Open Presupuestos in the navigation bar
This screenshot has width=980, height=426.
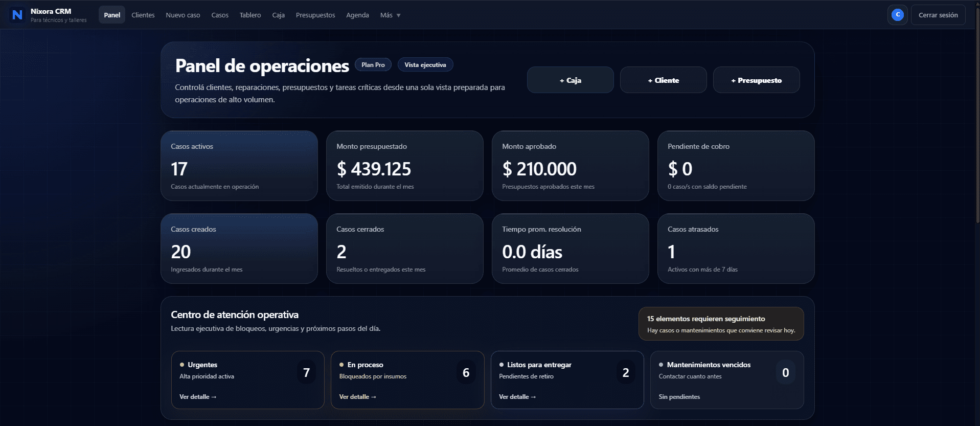[x=315, y=15]
